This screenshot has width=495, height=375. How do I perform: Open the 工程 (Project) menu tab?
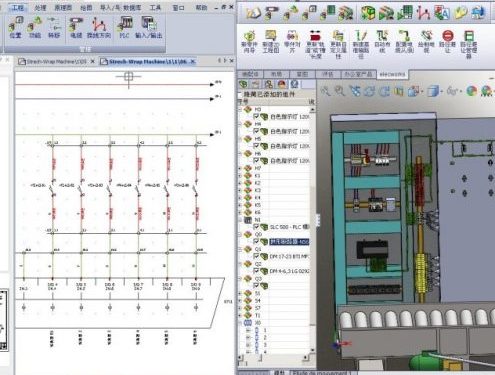pyautogui.click(x=17, y=7)
